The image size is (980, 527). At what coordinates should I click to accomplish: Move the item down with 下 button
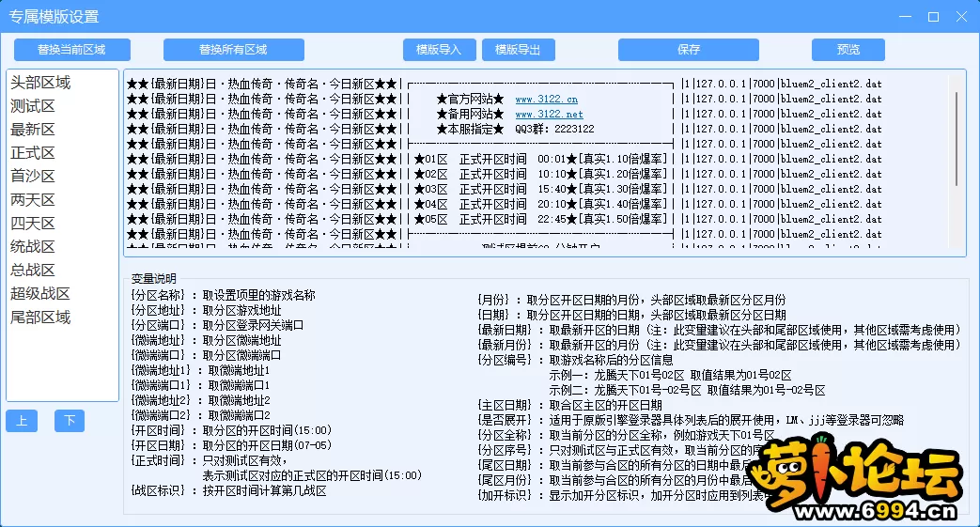pos(69,421)
